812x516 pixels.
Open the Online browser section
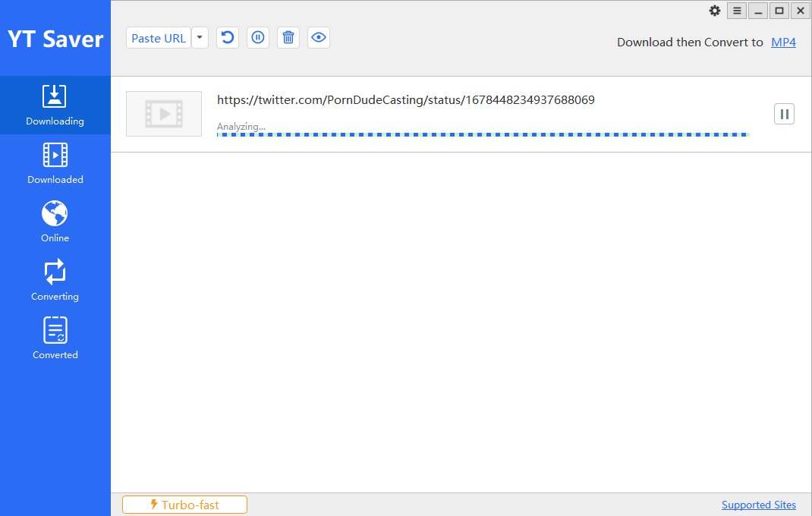[x=55, y=222]
